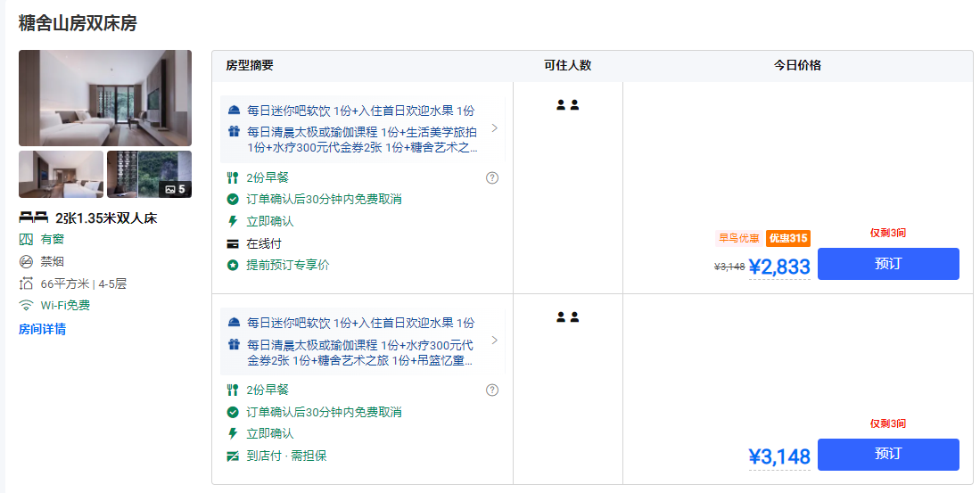Click the 在线付 card payment icon

click(x=233, y=243)
